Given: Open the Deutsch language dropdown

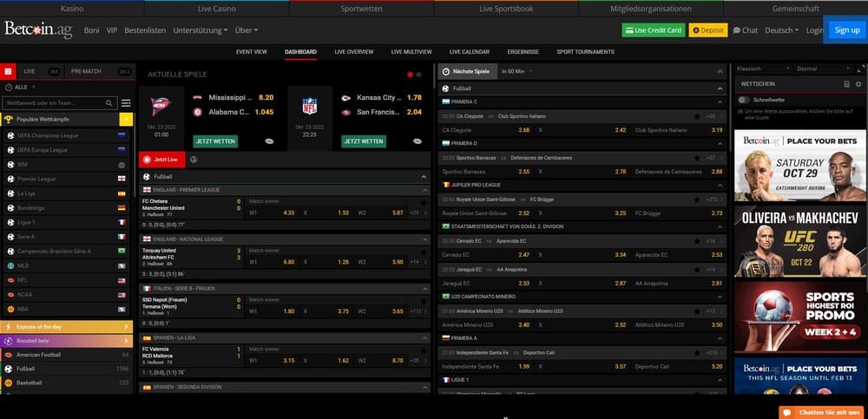Looking at the screenshot, I should pos(781,30).
